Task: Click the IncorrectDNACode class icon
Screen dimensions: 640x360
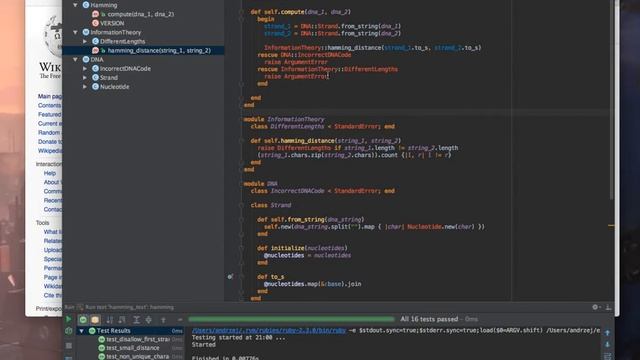Action: 95,69
